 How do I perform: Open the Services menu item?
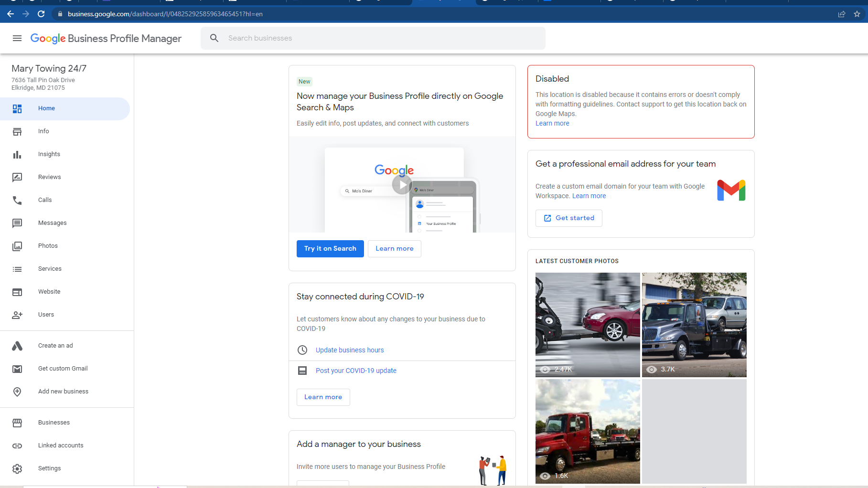(x=65, y=269)
